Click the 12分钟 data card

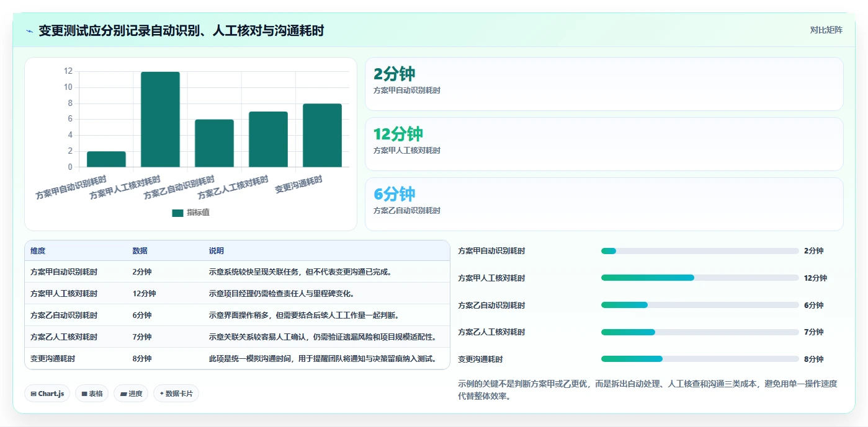(x=604, y=144)
